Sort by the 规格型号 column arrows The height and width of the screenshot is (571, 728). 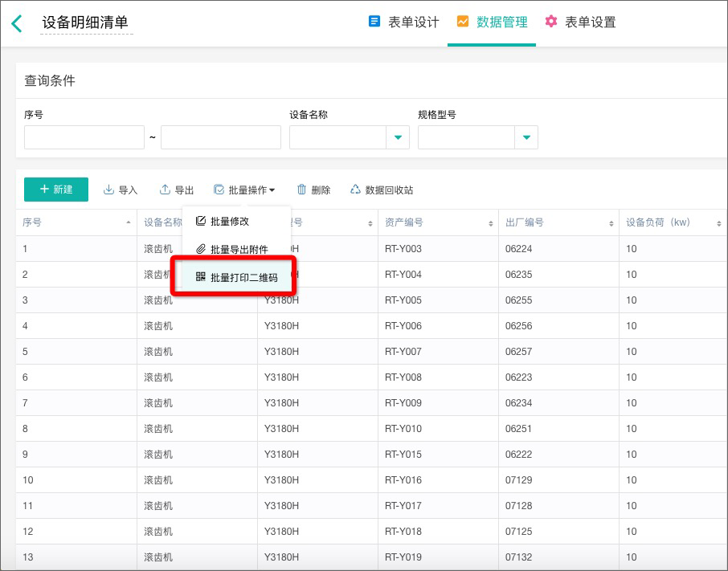370,223
